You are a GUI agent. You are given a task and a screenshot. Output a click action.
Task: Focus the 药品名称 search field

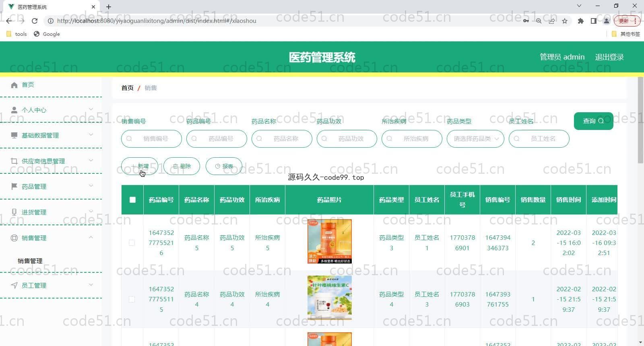pyautogui.click(x=282, y=139)
